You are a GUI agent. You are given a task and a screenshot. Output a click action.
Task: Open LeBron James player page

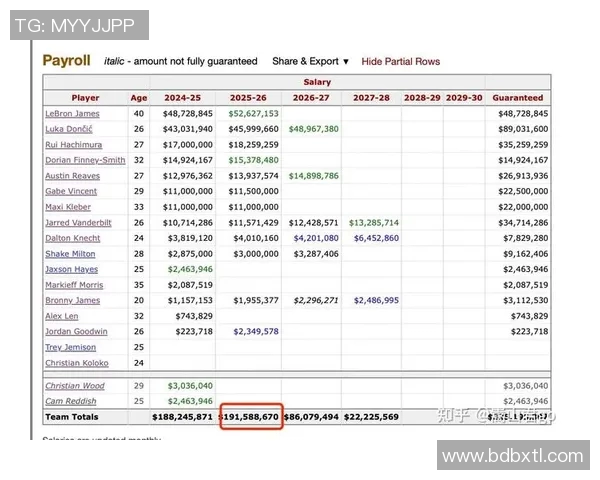pos(72,114)
